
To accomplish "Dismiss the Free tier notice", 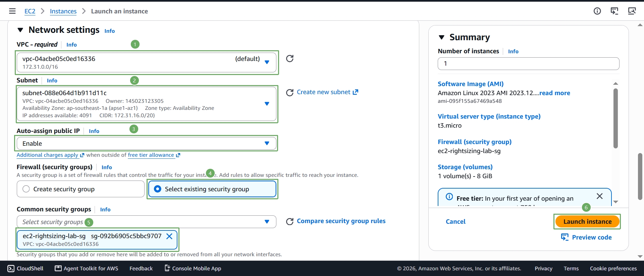I will coord(600,196).
